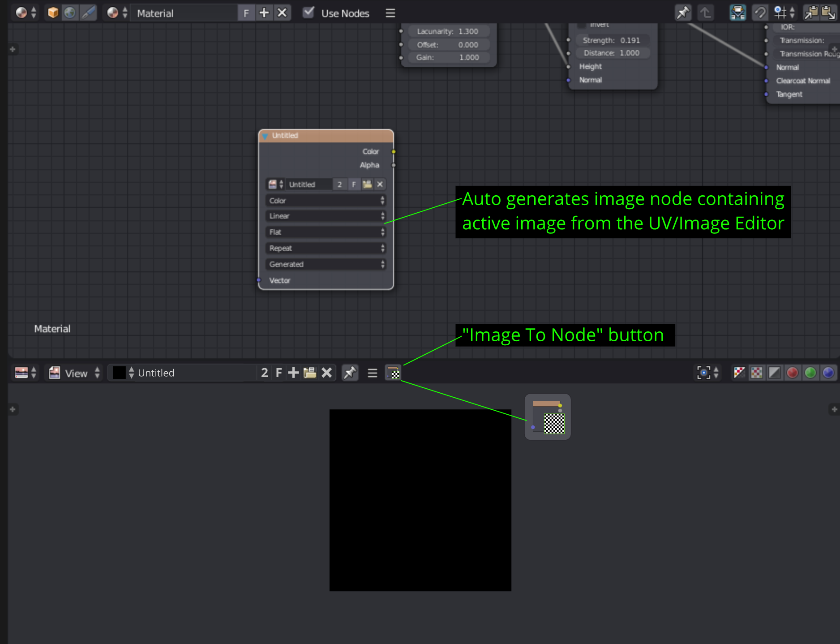840x644 pixels.
Task: Select World shader type globe icon
Action: (x=70, y=13)
